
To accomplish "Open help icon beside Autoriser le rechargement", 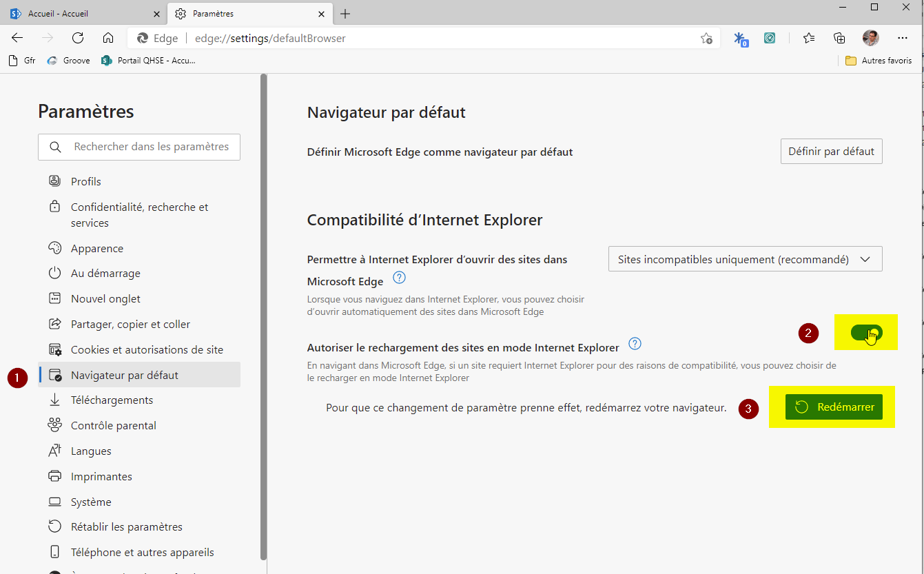I will pyautogui.click(x=635, y=344).
